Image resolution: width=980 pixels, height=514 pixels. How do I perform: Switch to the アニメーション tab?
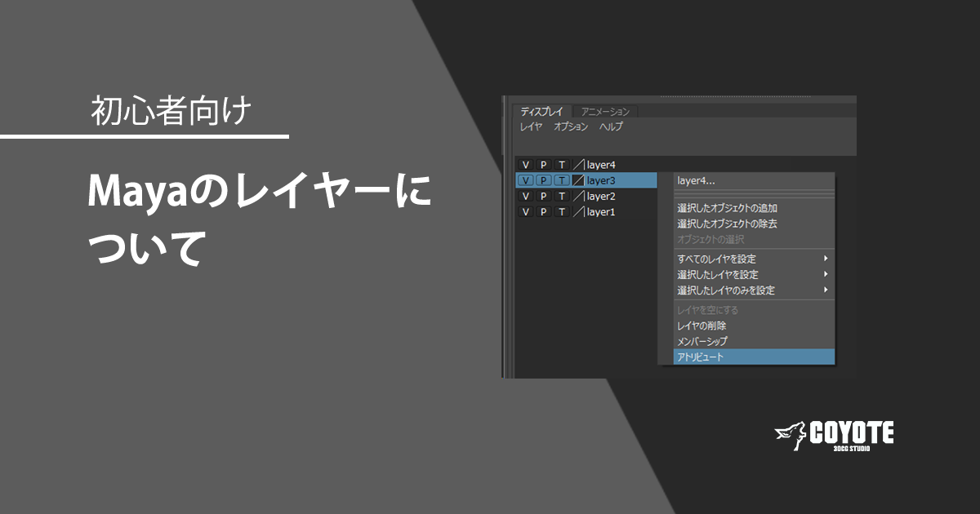[605, 112]
